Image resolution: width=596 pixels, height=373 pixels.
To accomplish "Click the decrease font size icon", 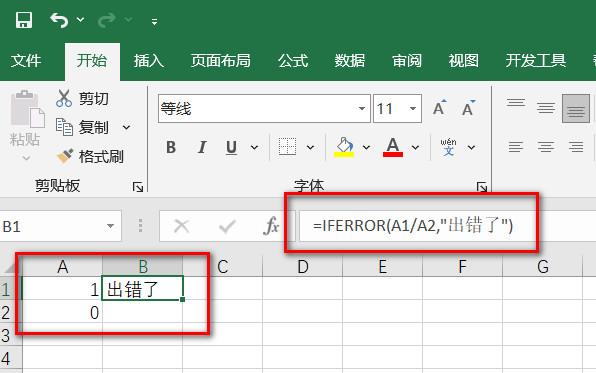I will [468, 108].
